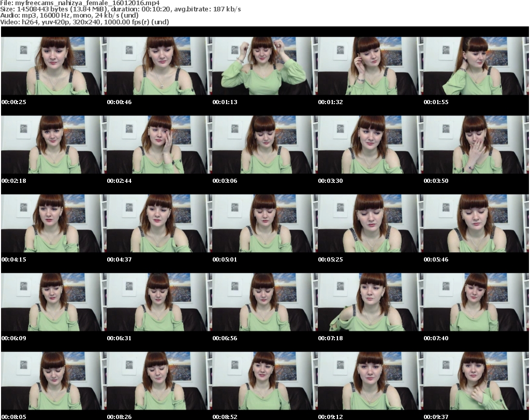530x420 pixels.
Task: Click the timestamp label 00:09:12
Action: click(330, 417)
